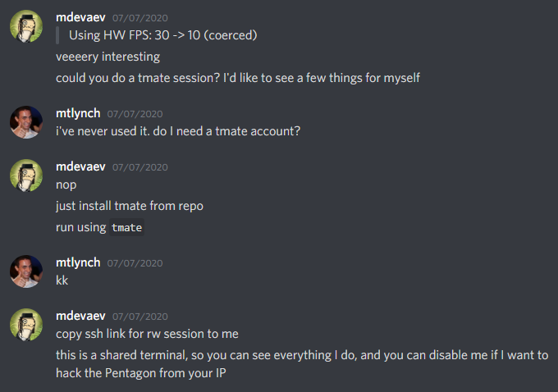Click the timestamp next to mtlynch's 'kk' reply
This screenshot has height=392, width=558.
[135, 263]
